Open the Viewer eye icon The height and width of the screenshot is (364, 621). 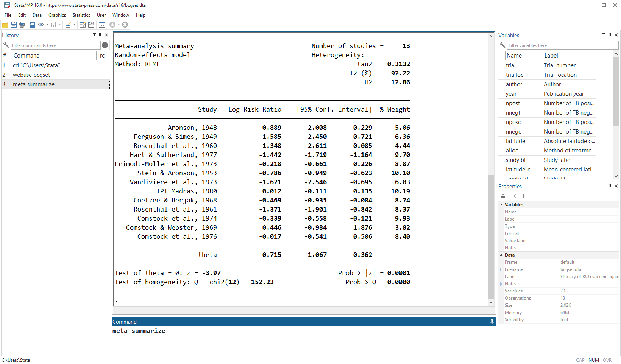41,25
